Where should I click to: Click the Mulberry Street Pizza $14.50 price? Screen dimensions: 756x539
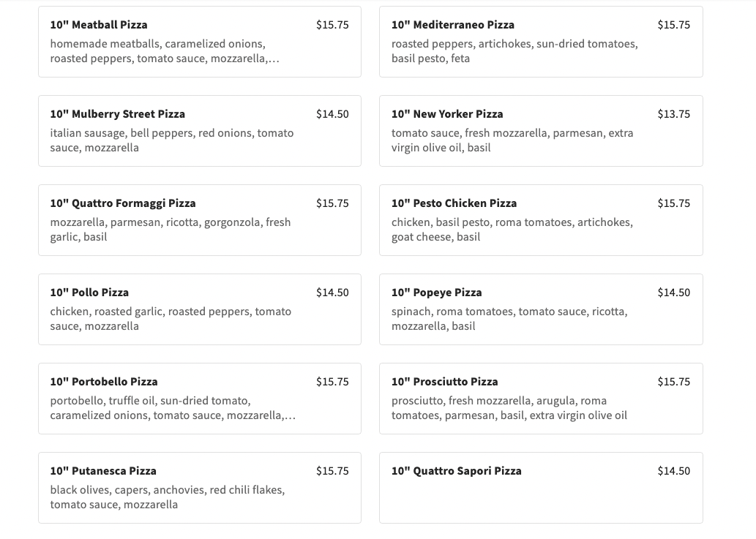click(332, 114)
